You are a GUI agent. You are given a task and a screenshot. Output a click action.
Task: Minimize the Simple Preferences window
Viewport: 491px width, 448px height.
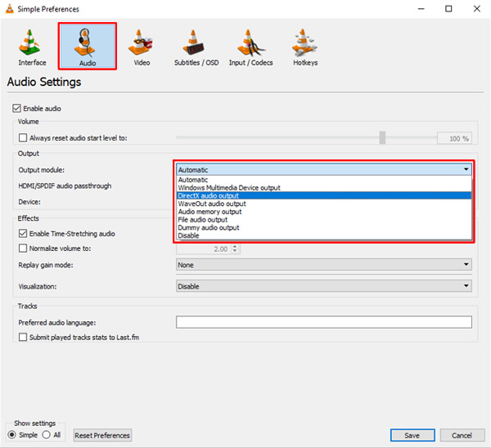(421, 9)
